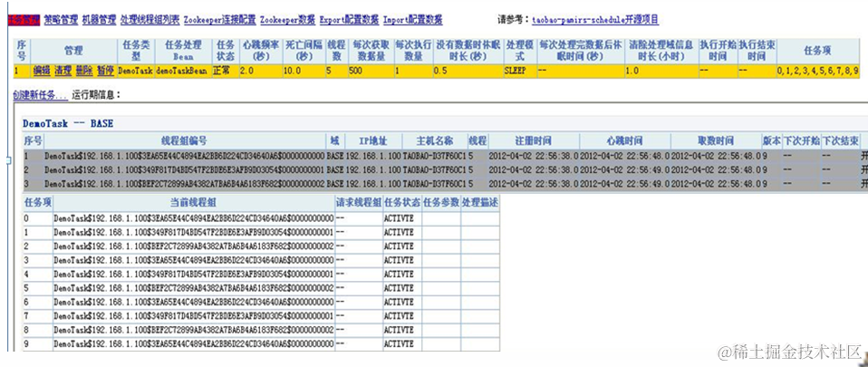Click host name TAOBAO-D37F60C1 in row 2
The image size is (868, 367).
pos(435,170)
